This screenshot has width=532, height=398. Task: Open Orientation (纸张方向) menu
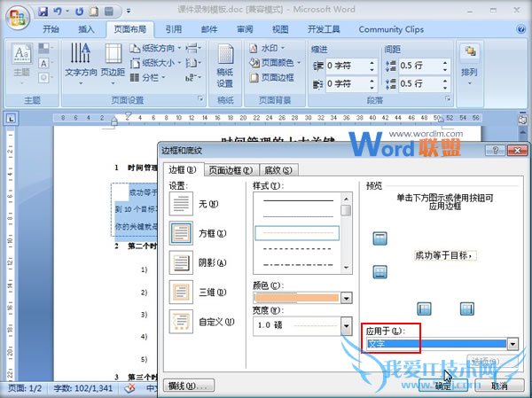(156, 48)
